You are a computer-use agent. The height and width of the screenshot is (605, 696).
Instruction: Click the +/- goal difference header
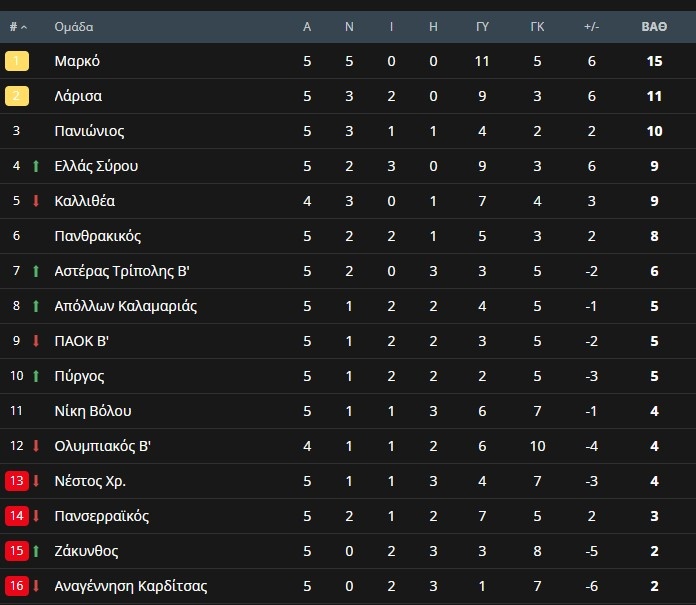pos(592,27)
